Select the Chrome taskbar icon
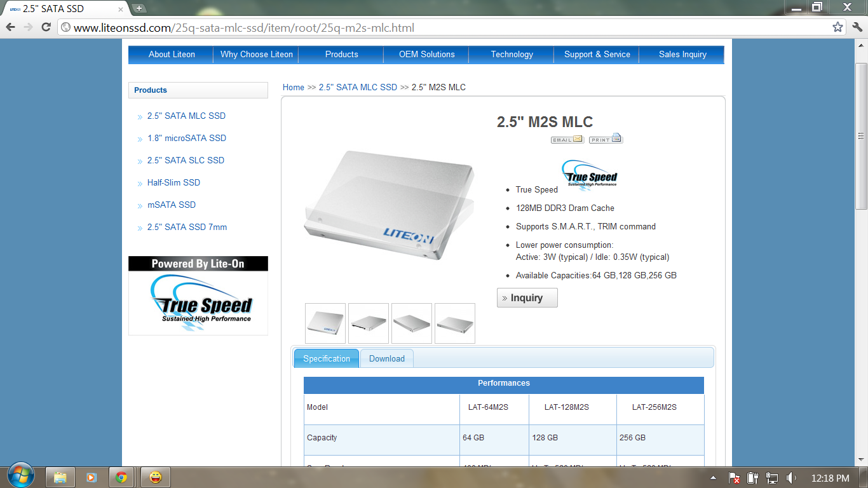The width and height of the screenshot is (868, 488). click(121, 477)
